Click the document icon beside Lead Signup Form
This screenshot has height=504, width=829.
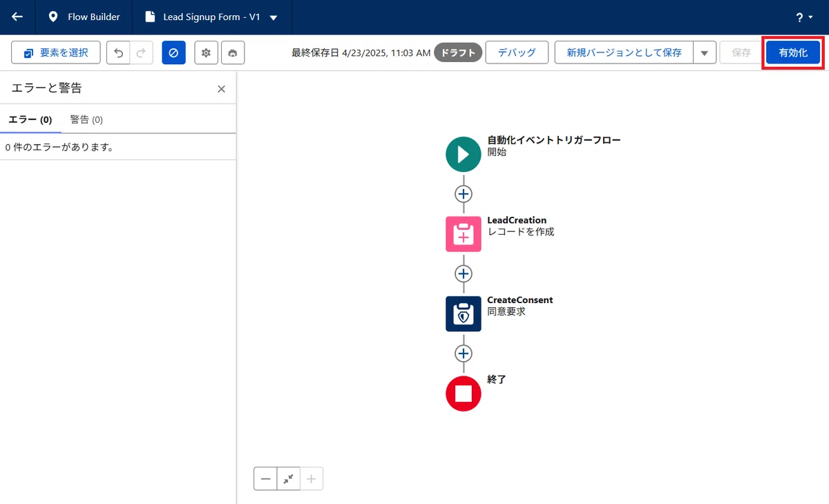click(x=150, y=17)
